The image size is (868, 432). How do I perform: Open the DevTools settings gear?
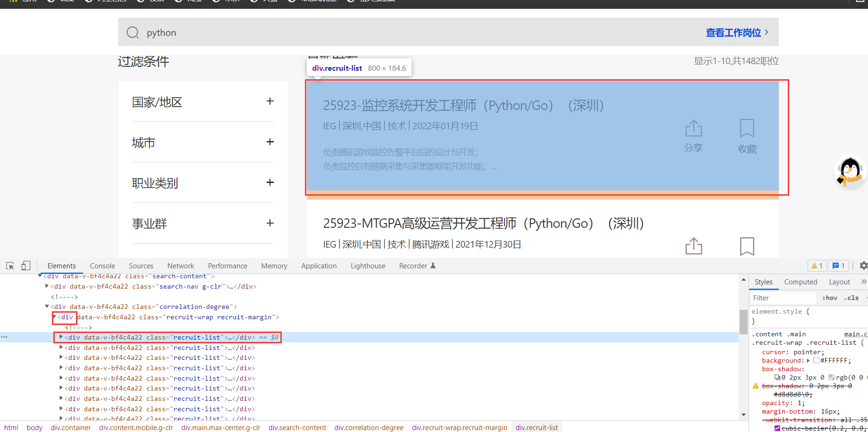(863, 266)
